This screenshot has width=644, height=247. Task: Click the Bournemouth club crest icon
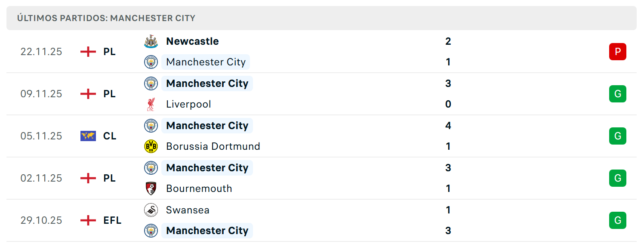pyautogui.click(x=151, y=188)
